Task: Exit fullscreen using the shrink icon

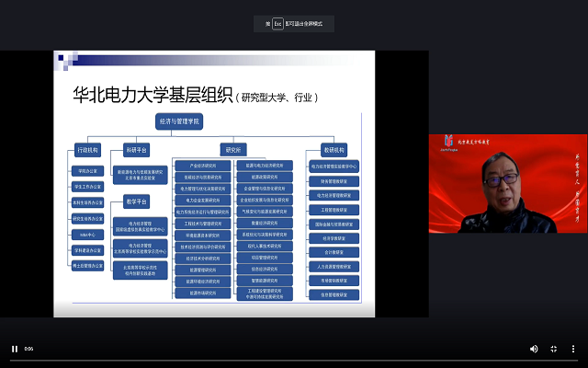Action: 553,349
